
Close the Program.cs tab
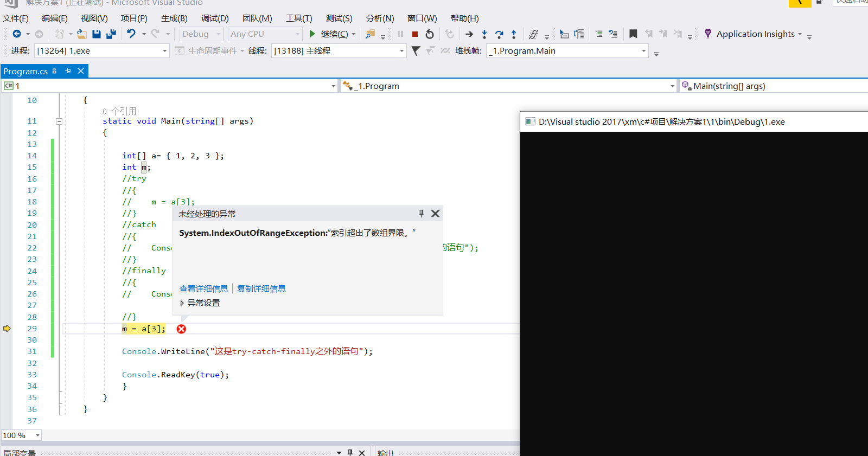click(x=81, y=71)
